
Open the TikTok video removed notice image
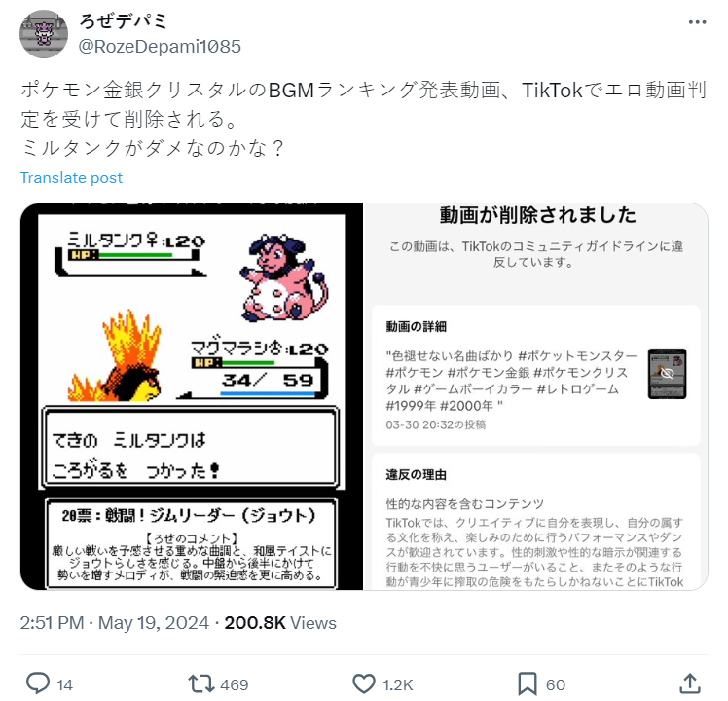tap(535, 396)
